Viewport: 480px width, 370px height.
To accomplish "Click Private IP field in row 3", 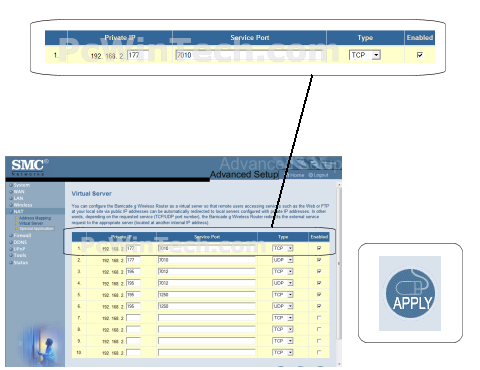I will tap(133, 272).
